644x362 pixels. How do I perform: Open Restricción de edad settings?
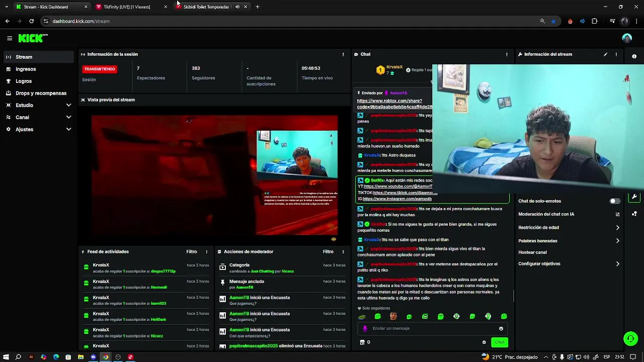tap(569, 228)
